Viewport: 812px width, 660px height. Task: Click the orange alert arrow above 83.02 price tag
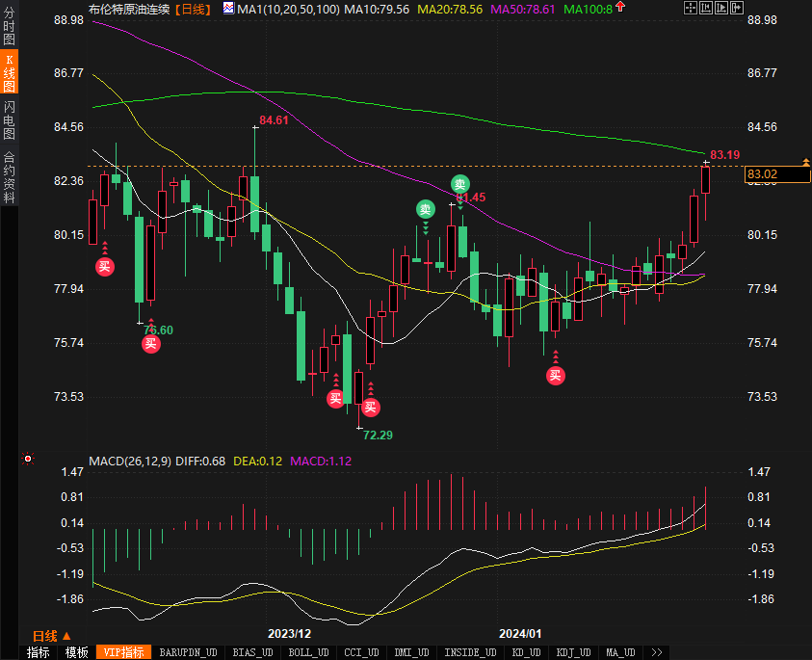(x=805, y=161)
